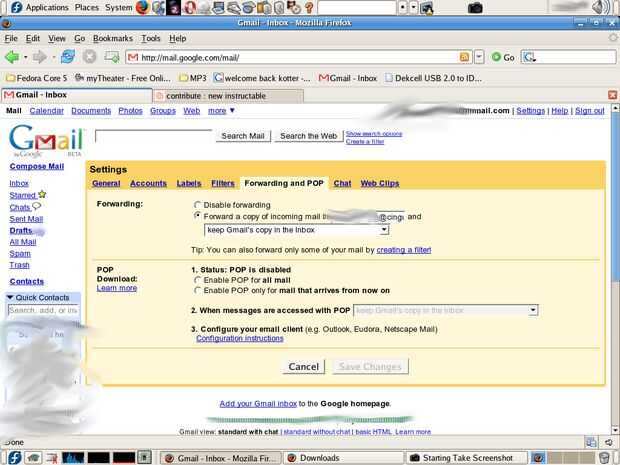Expand the Gmail 'more' menu
Viewport: 620px width, 465px height.
pyautogui.click(x=221, y=111)
